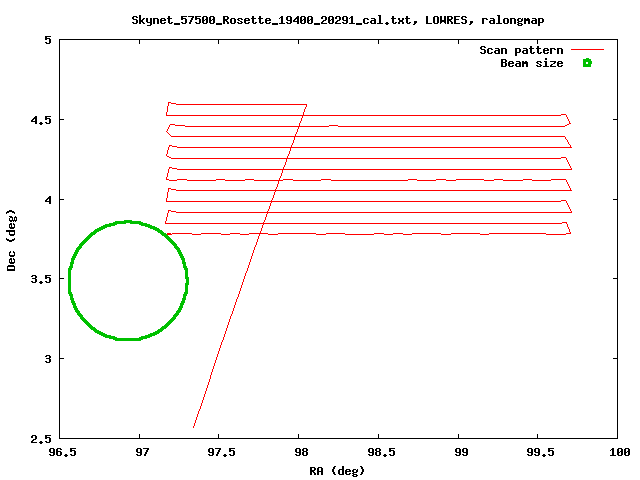Image resolution: width=640 pixels, height=480 pixels.
Task: Click the x-axis tick label 98.5
Action: 381,452
